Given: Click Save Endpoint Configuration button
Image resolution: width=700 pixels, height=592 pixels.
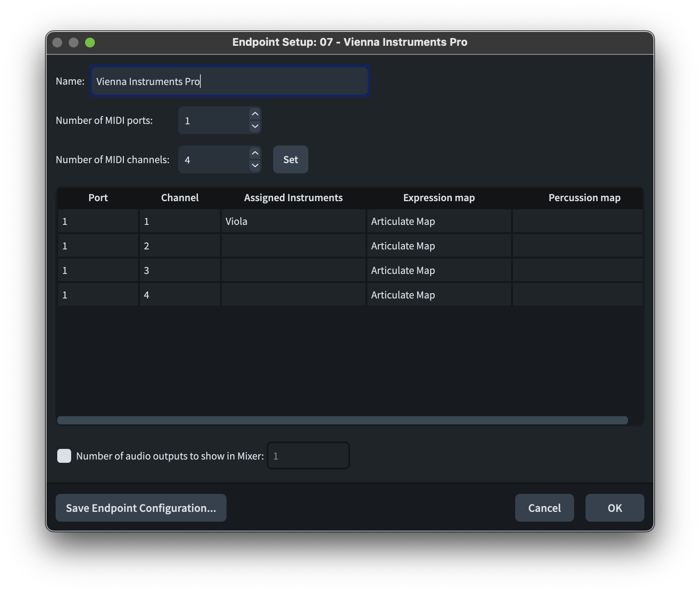Looking at the screenshot, I should (141, 508).
